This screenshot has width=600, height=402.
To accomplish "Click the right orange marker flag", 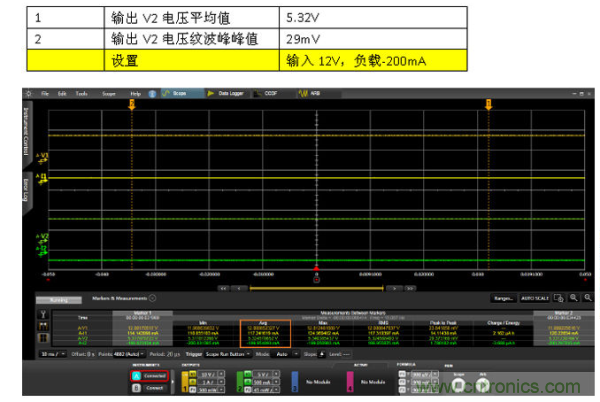I will click(x=487, y=104).
